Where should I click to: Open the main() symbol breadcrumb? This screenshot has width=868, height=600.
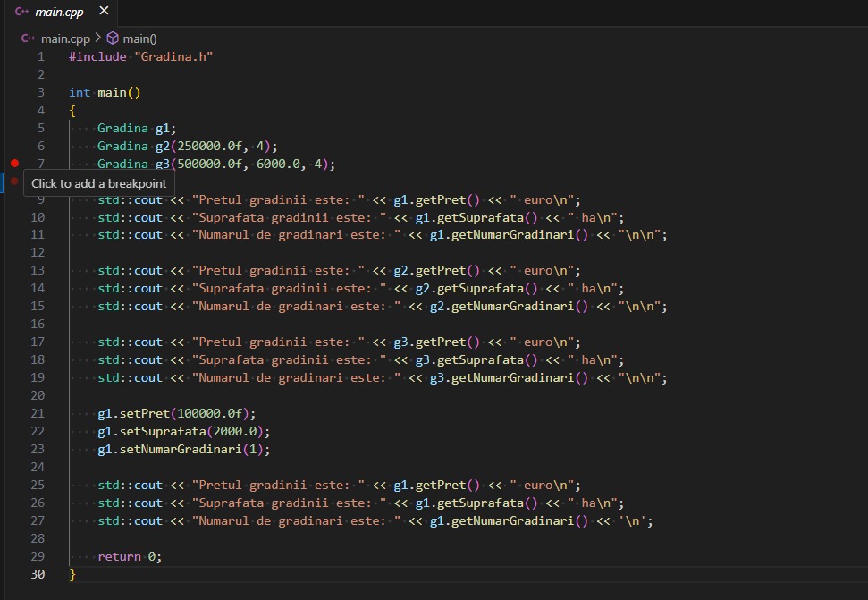tap(139, 38)
